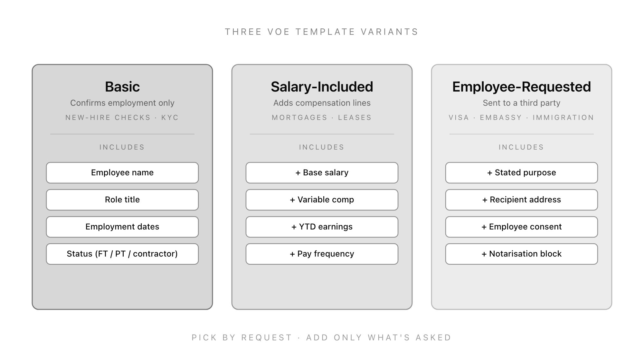Select the Role title box
Screen dimensions: 644x361
[122, 200]
